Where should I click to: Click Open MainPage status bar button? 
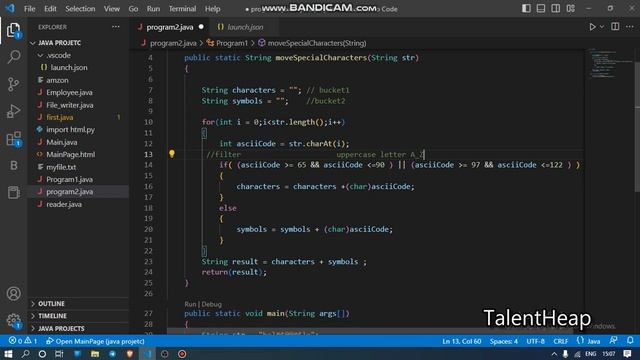pyautogui.click(x=96, y=341)
